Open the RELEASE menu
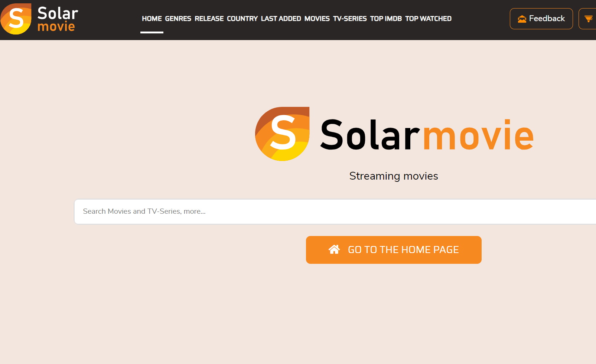596x364 pixels. [x=209, y=19]
